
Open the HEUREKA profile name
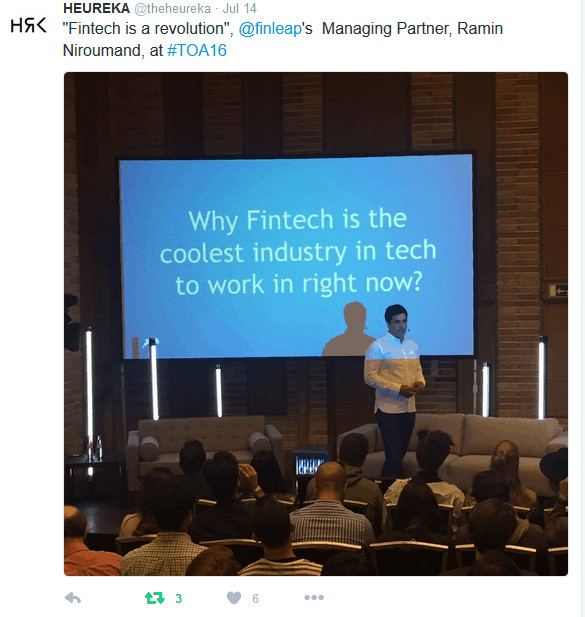tap(96, 8)
